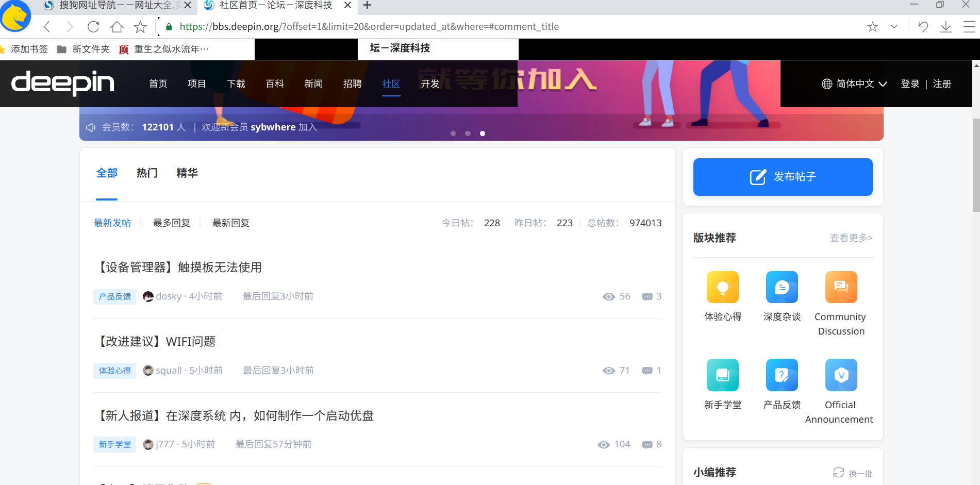Click the deepin logo
The height and width of the screenshot is (485, 980).
tap(62, 83)
